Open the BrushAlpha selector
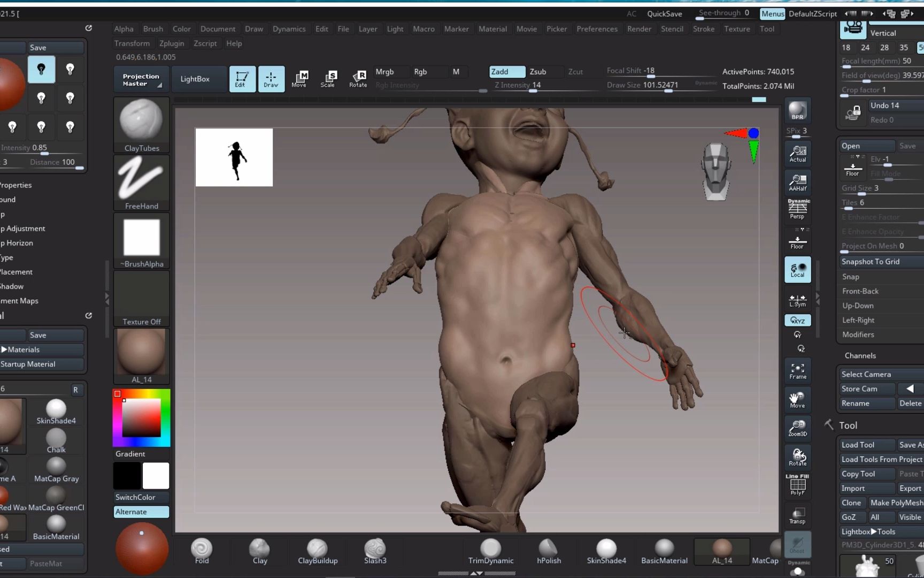Screen dimensions: 924x578 click(x=142, y=241)
